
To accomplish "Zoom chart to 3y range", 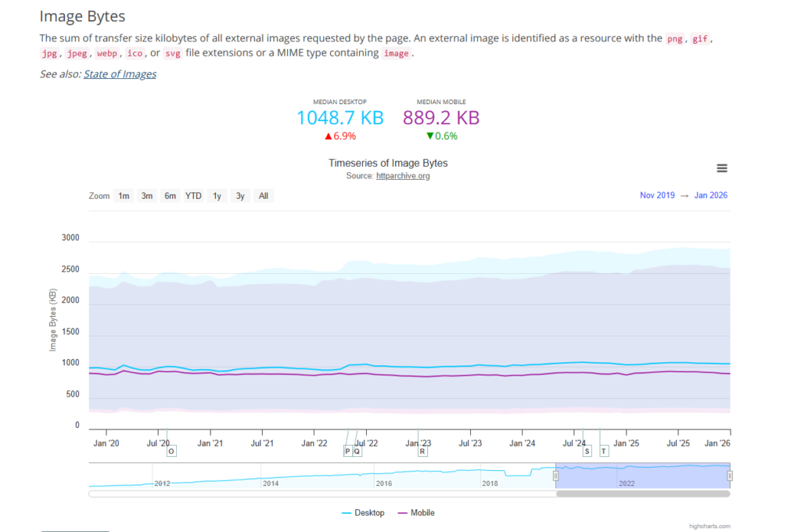I will coord(240,196).
